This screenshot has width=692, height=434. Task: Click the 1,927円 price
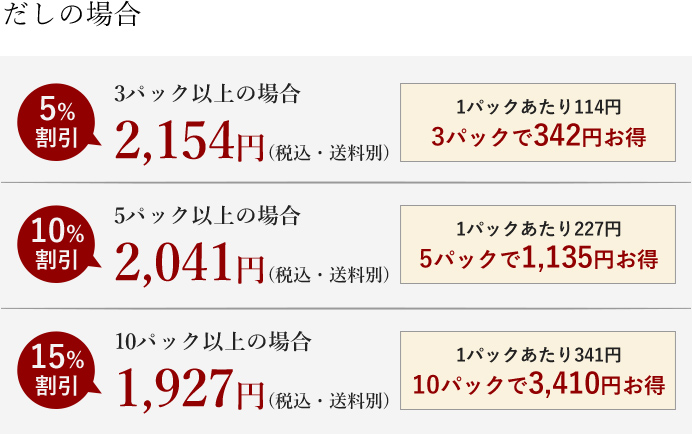pos(189,389)
